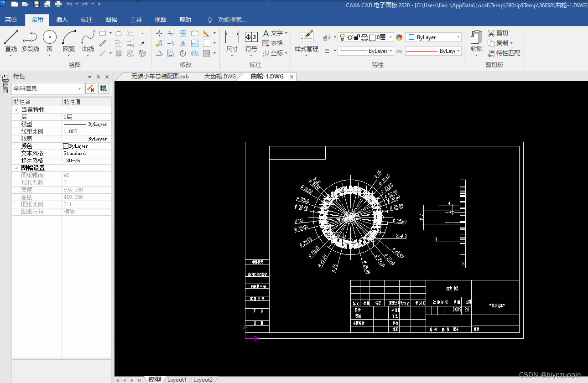
Task: Switch to the 图幅 ribbon tab
Action: point(111,20)
